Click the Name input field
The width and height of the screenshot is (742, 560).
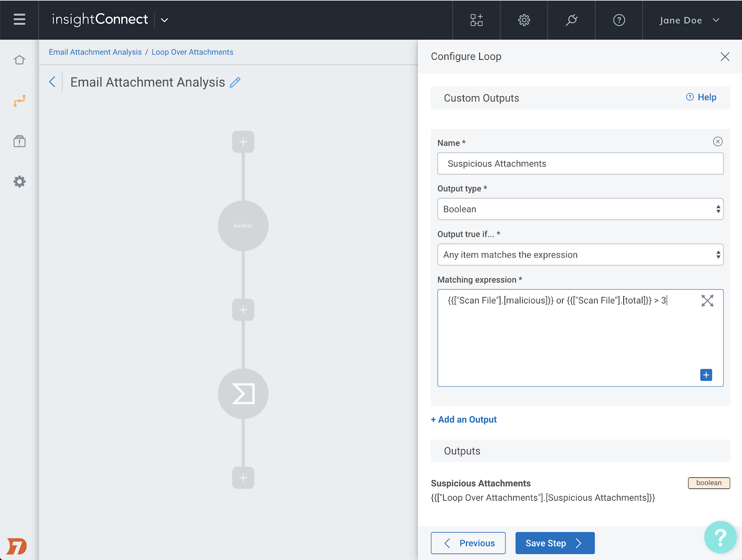(x=580, y=164)
